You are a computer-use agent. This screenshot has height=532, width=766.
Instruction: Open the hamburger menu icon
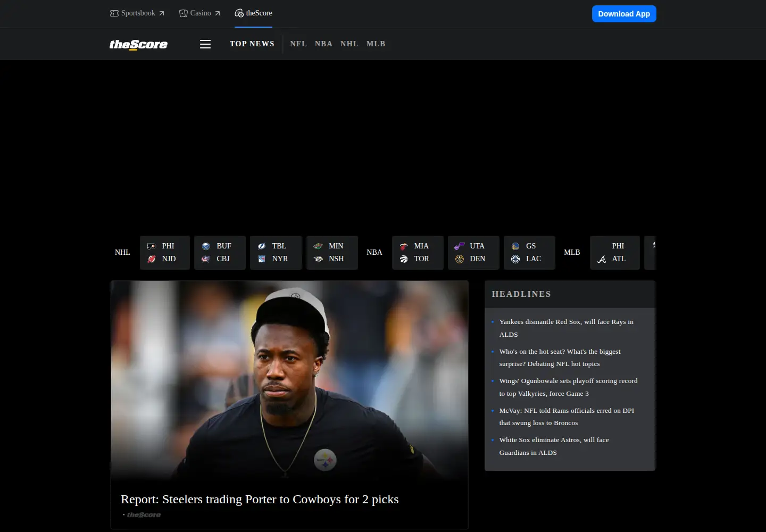pyautogui.click(x=205, y=44)
